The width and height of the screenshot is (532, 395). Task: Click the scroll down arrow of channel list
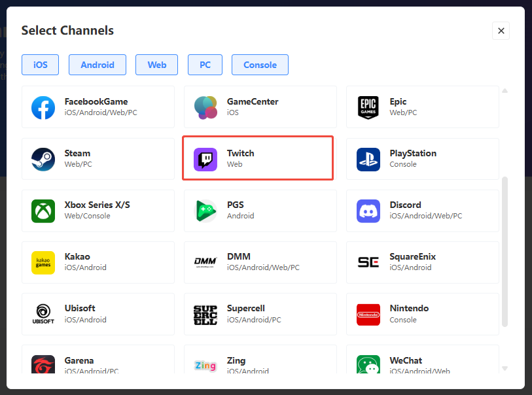505,368
